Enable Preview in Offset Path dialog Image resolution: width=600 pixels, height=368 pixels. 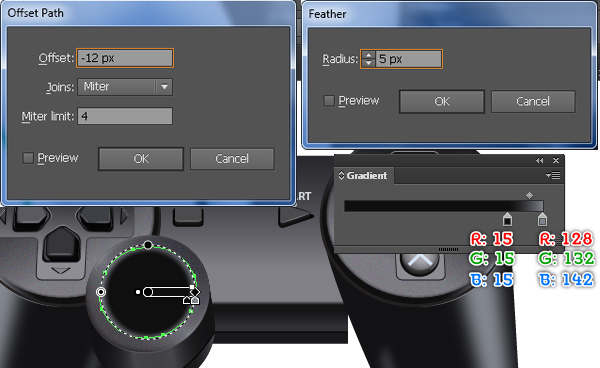click(28, 158)
